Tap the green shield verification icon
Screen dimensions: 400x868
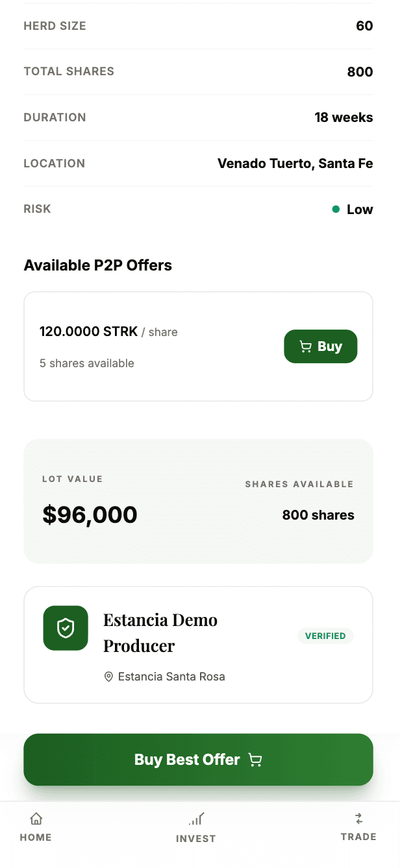(x=65, y=628)
